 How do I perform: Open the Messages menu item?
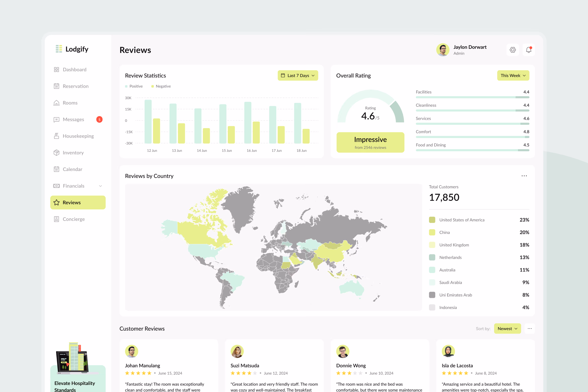click(73, 119)
